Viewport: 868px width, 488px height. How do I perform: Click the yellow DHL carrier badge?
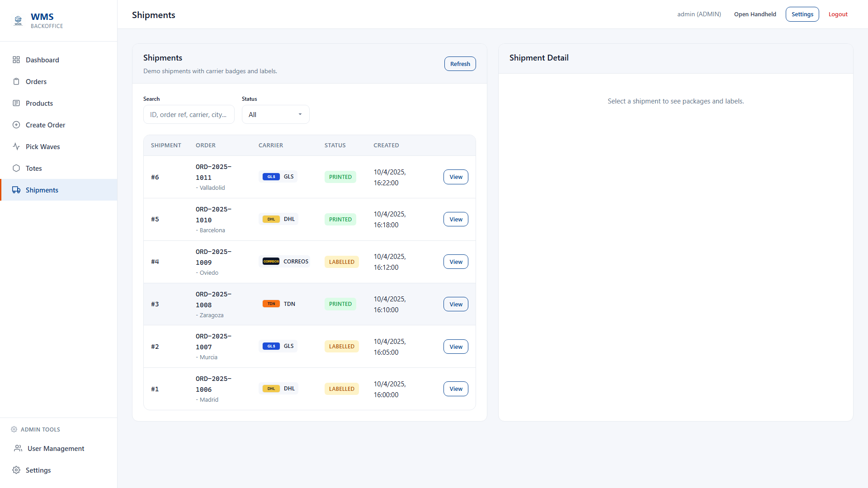pos(270,219)
